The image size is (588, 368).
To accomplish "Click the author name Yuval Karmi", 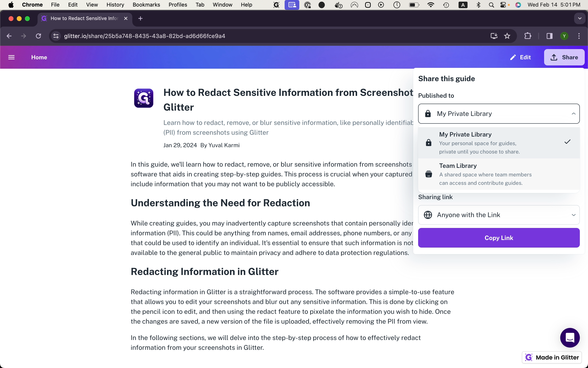I will point(224,145).
